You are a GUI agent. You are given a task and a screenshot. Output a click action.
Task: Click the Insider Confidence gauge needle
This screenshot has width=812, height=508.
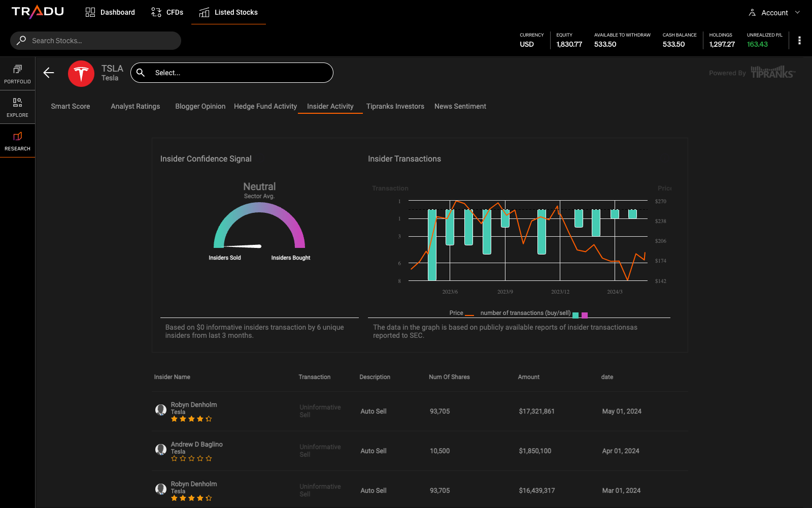coord(243,246)
